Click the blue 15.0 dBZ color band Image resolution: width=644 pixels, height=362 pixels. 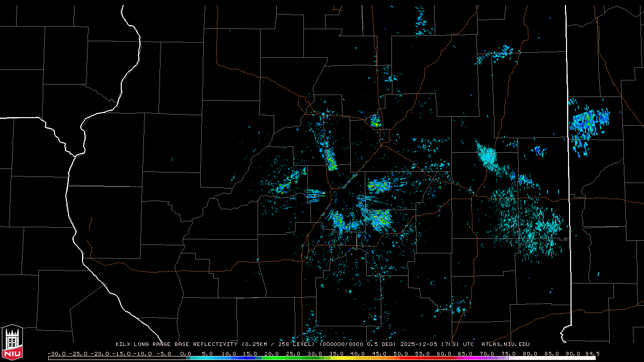coord(250,358)
